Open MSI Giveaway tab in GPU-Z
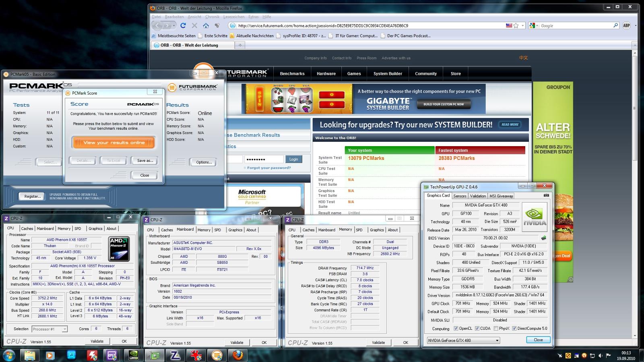The width and height of the screenshot is (644, 362). [x=501, y=196]
